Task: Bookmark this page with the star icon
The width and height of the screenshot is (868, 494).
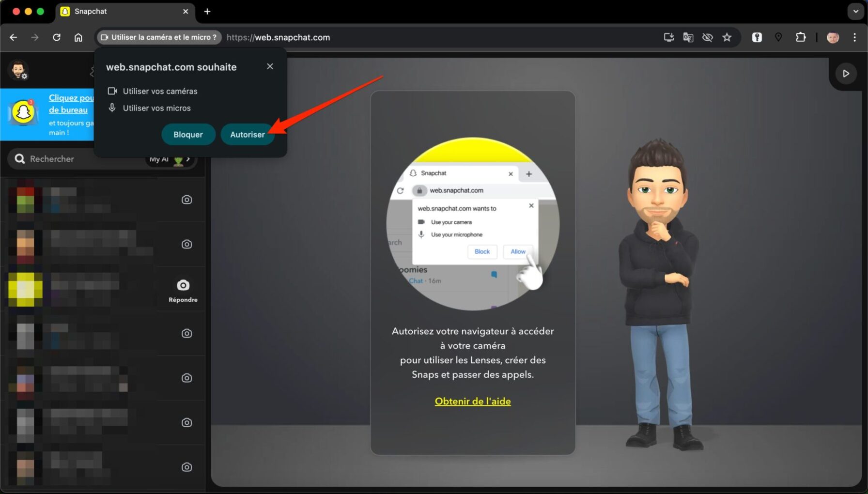Action: click(727, 37)
